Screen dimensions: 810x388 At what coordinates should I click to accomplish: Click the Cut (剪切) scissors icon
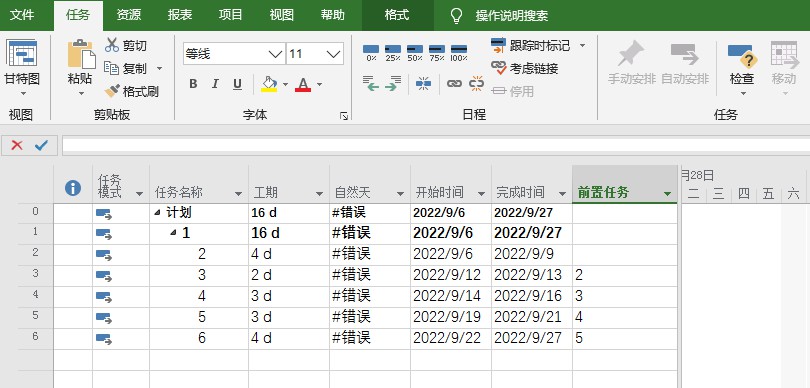point(111,45)
